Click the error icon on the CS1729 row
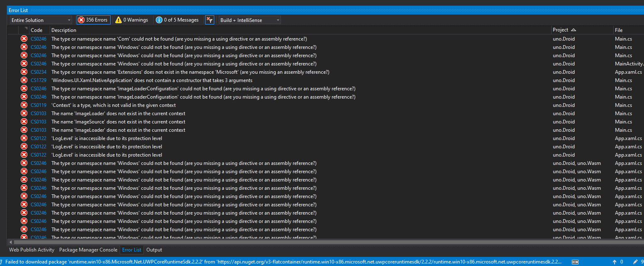 pyautogui.click(x=24, y=80)
